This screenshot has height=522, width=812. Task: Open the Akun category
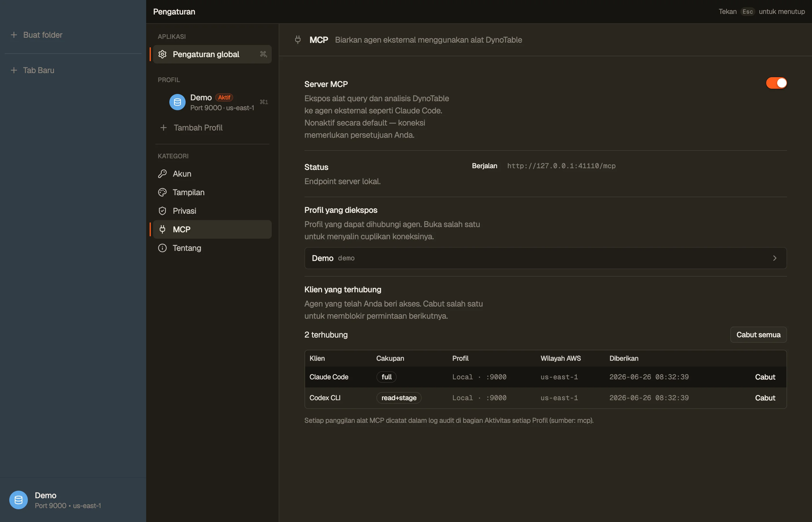(212, 174)
